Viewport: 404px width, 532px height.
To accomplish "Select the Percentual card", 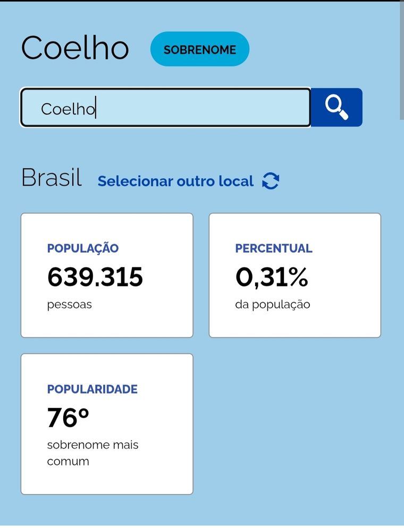I will [x=295, y=275].
